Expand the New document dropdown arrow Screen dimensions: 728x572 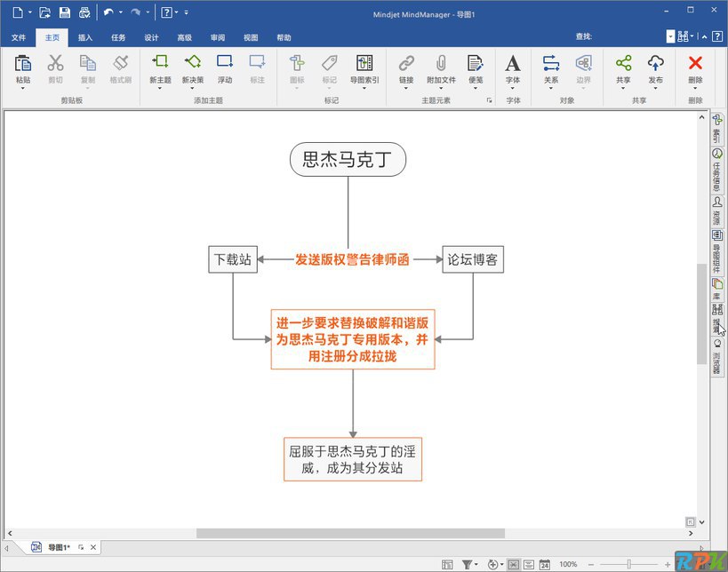[30, 12]
